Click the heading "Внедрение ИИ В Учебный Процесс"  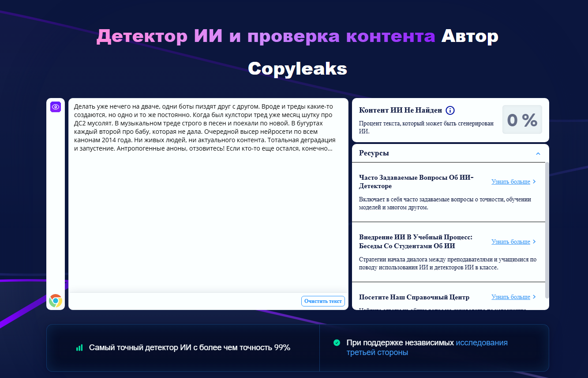(x=416, y=242)
